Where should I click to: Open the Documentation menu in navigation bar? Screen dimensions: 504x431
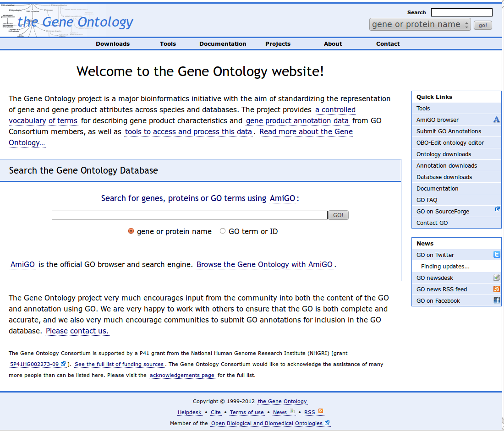point(223,44)
